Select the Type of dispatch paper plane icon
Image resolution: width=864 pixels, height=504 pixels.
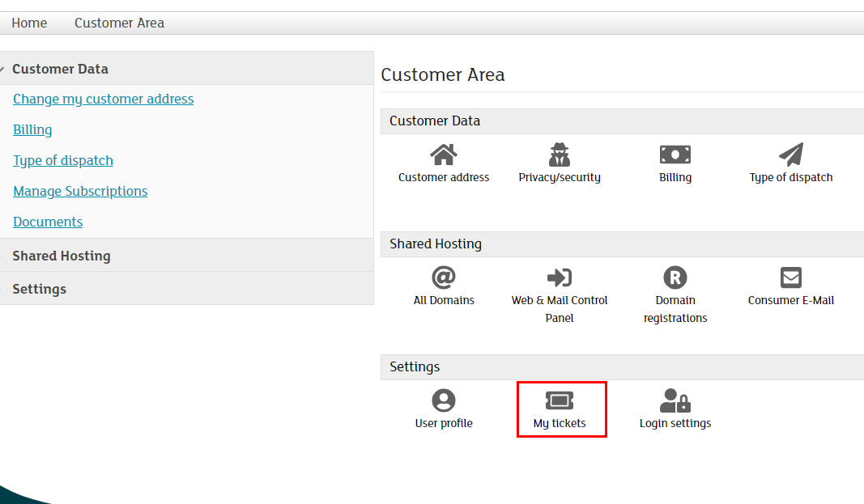point(790,155)
